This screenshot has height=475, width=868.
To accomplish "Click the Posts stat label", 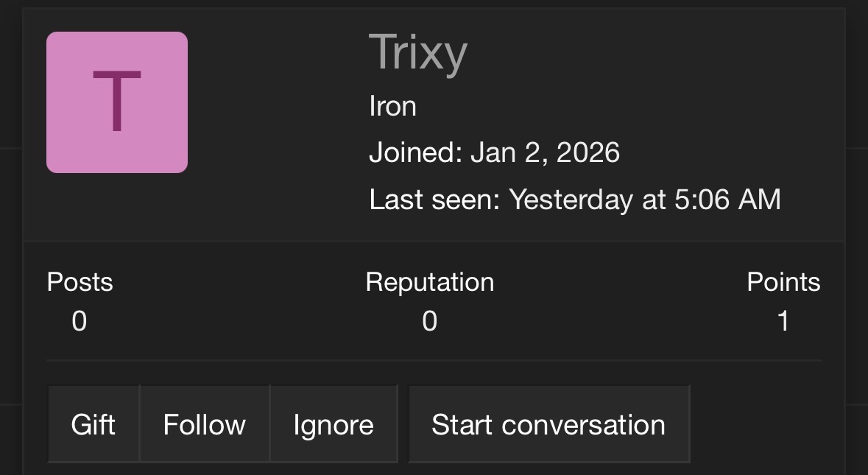I will (80, 282).
